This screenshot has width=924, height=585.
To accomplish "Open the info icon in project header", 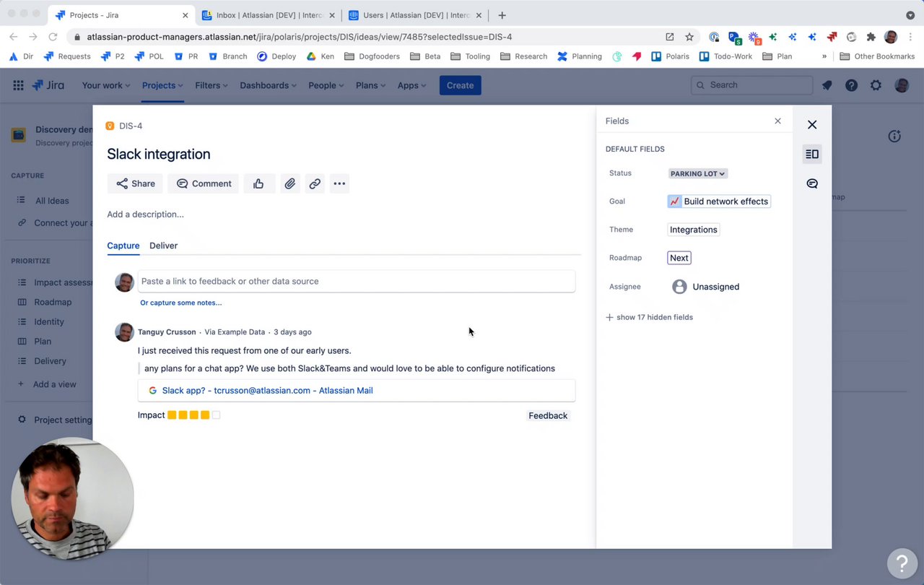I will [894, 136].
